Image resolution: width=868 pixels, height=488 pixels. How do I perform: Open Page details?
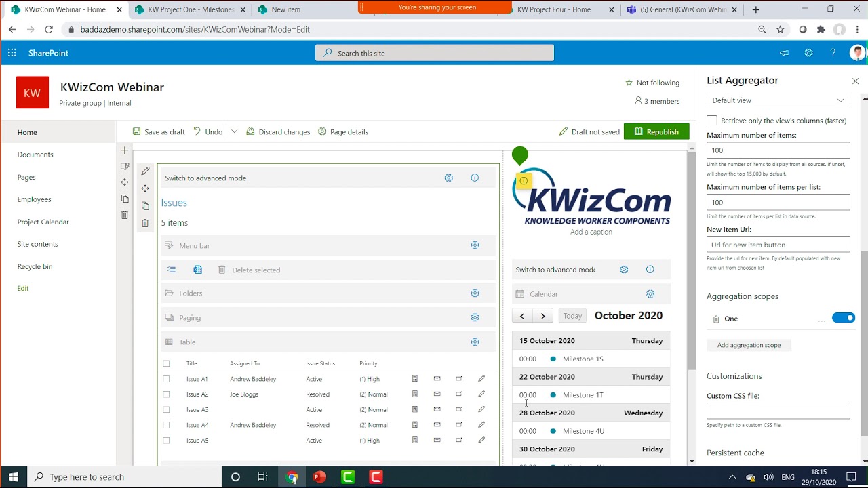[343, 131]
